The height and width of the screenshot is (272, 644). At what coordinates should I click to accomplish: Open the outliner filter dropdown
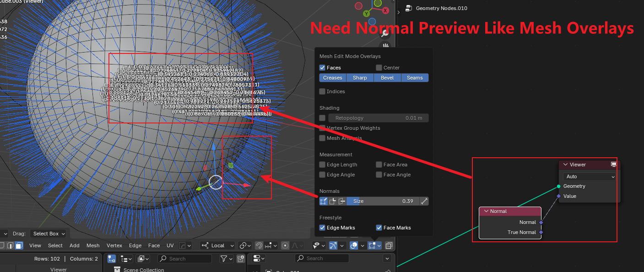tap(226, 259)
